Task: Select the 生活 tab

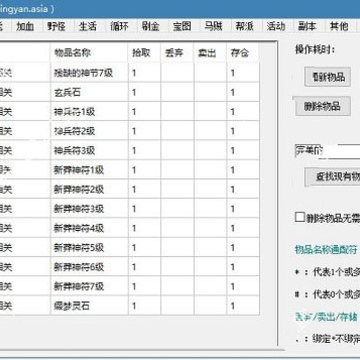Action: [88, 26]
